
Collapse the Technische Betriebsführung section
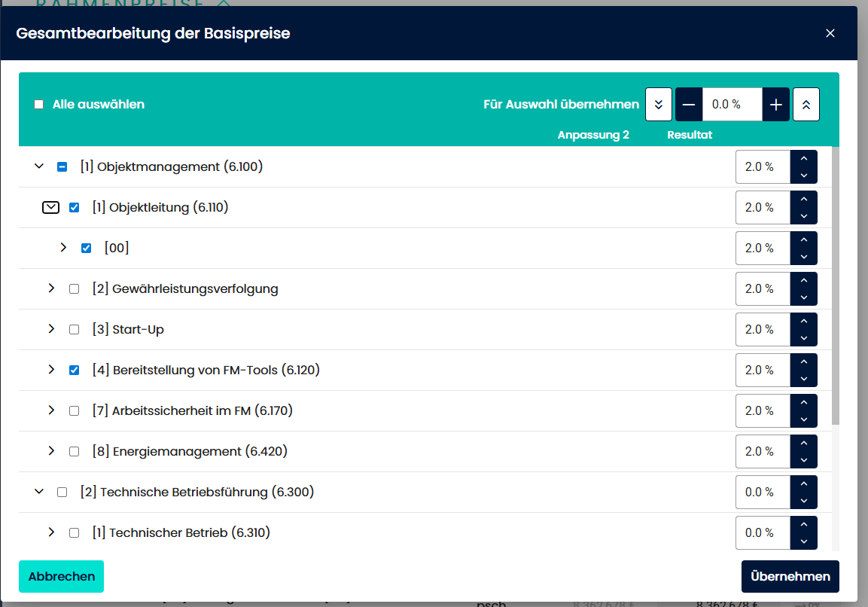point(39,492)
